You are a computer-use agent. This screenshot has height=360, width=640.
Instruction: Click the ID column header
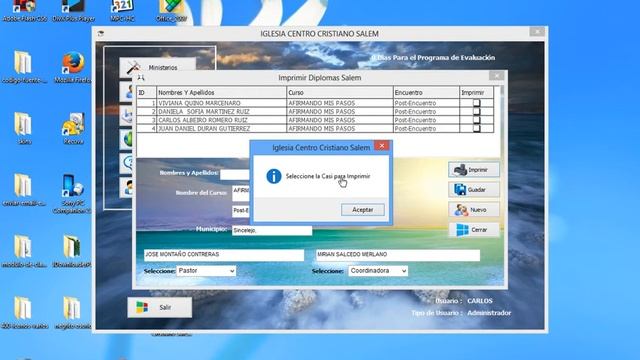click(x=147, y=93)
